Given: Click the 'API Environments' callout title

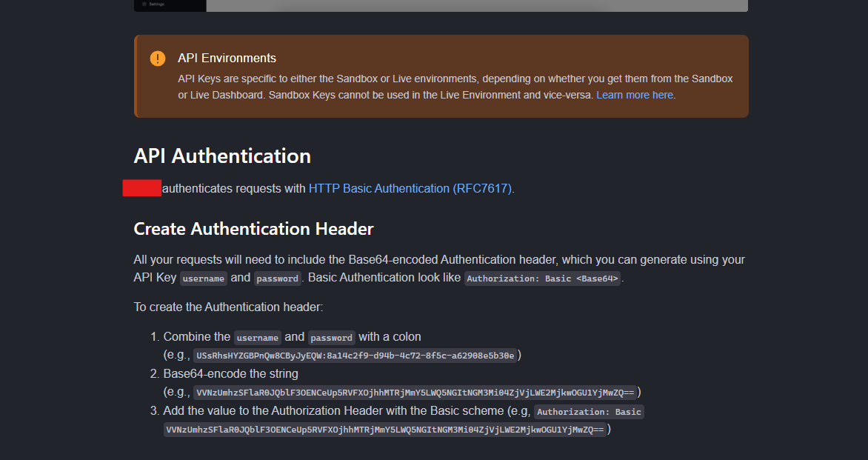Looking at the screenshot, I should (227, 58).
